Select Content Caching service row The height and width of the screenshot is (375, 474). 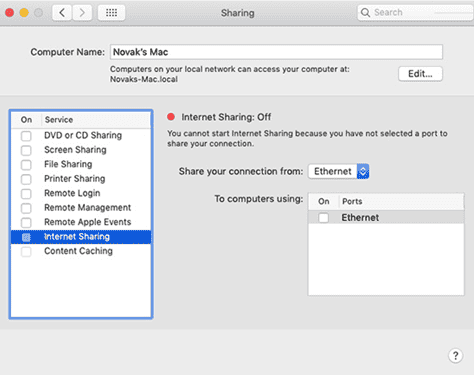tap(81, 251)
